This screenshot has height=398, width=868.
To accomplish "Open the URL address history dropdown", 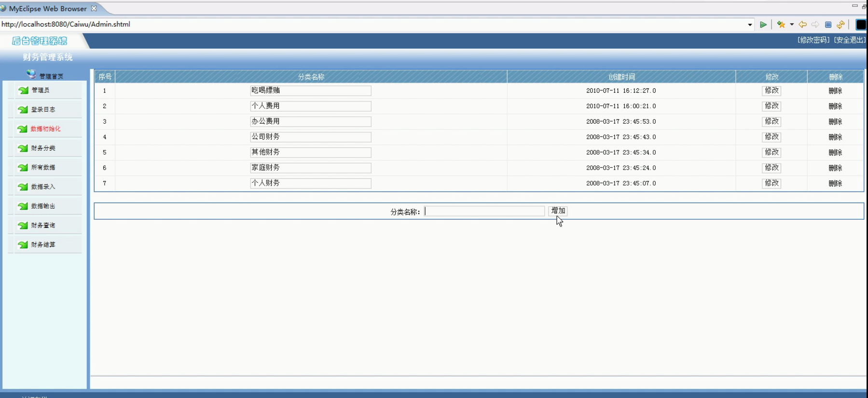I will 750,25.
